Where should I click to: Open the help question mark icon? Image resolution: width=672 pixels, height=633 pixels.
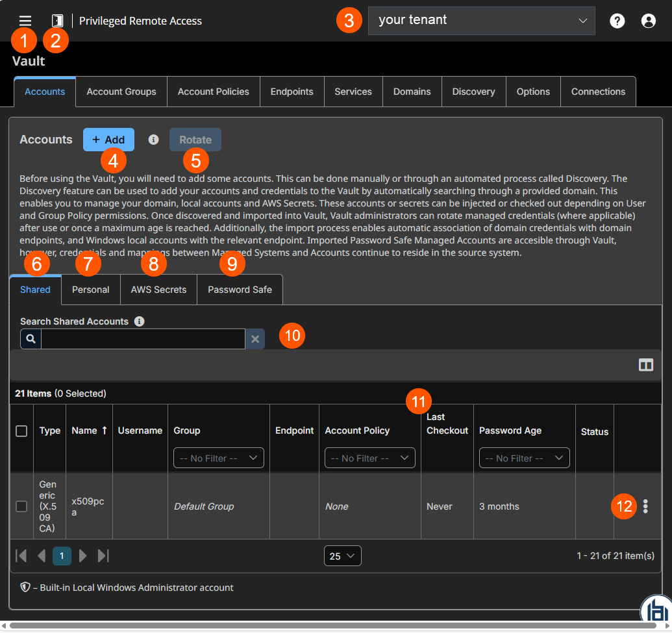tap(617, 21)
